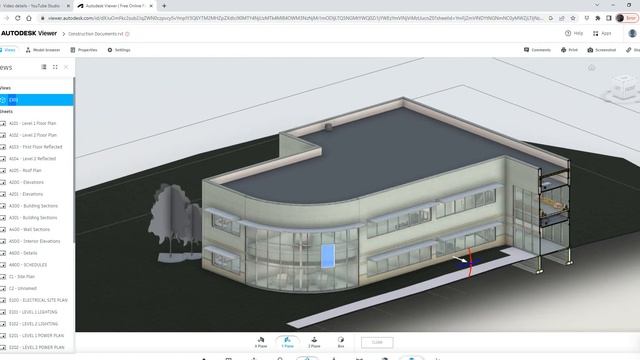This screenshot has width=640, height=360.
Task: Click the Close button beside section tools
Action: (377, 342)
